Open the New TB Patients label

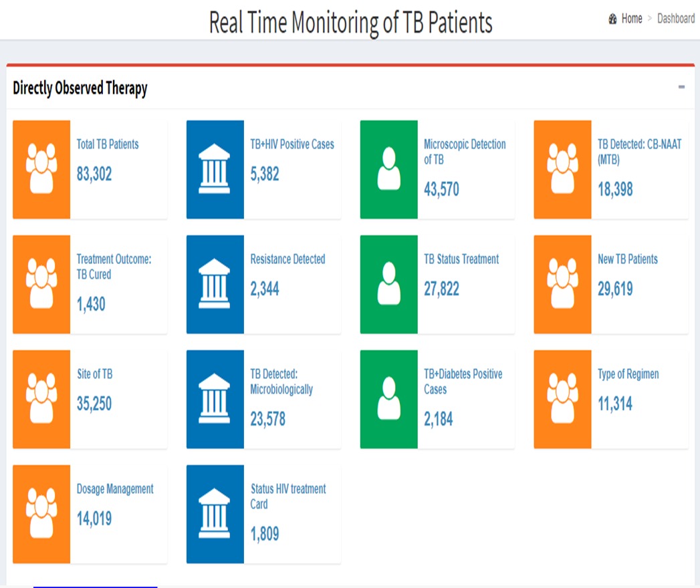[627, 259]
